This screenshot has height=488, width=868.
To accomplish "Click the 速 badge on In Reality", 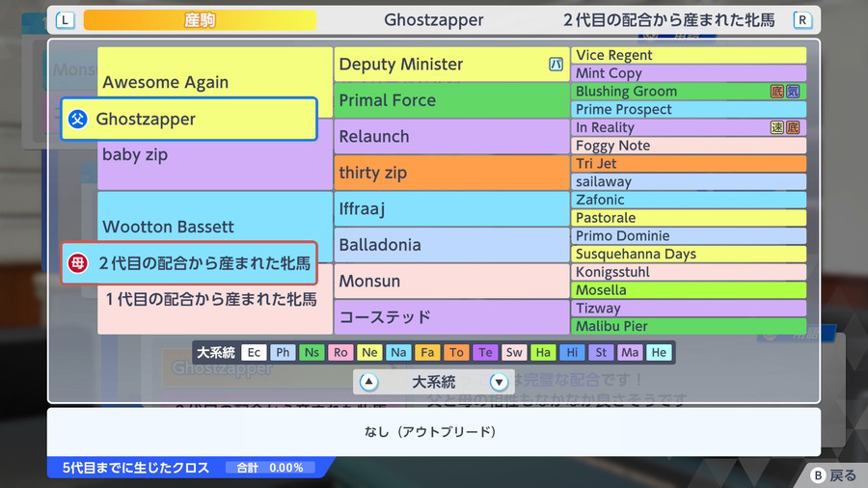I will click(x=777, y=127).
